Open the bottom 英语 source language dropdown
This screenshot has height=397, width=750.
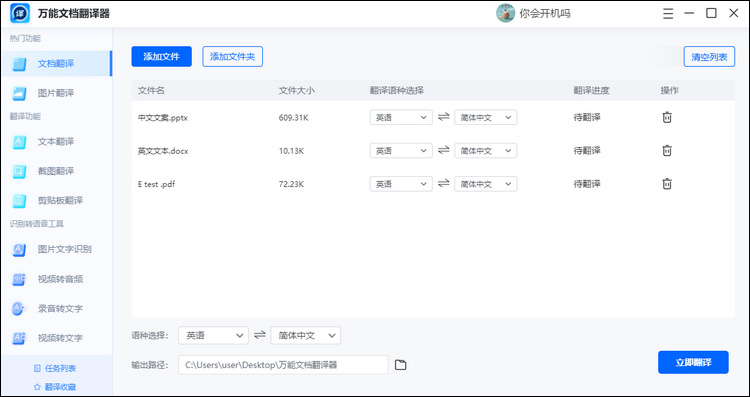click(213, 335)
